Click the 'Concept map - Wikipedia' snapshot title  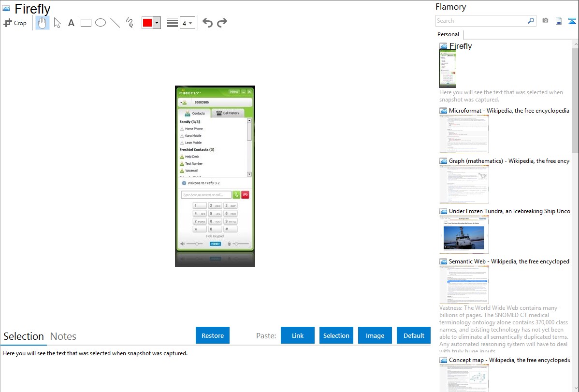coord(509,360)
